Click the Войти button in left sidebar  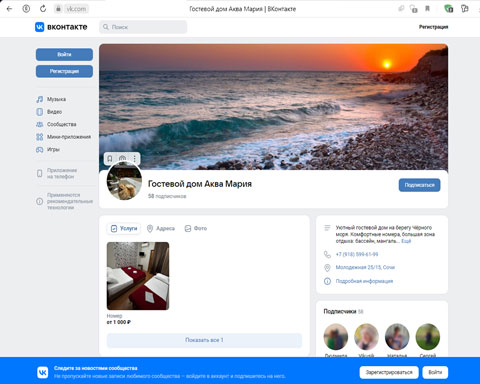64,55
